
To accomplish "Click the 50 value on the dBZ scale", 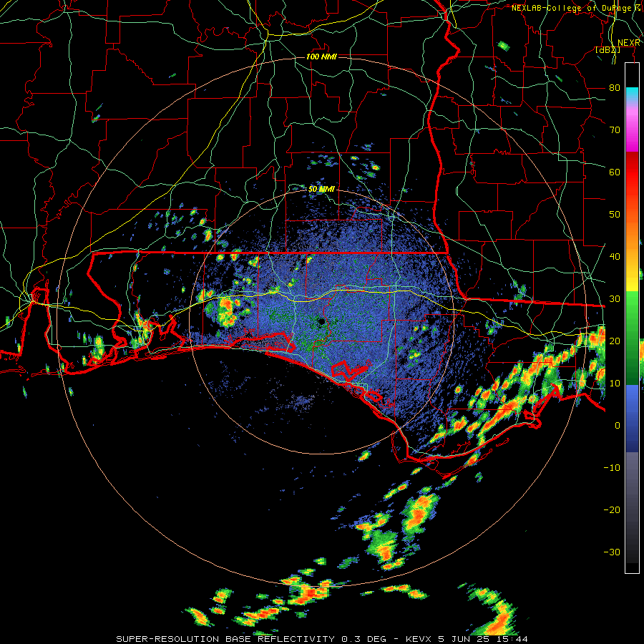I will [x=615, y=215].
